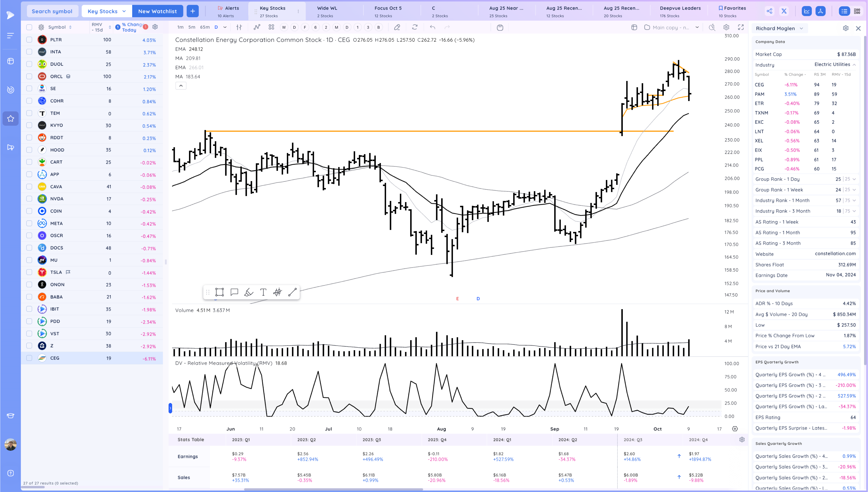Check the NVDA row checkbox
Viewport: 868px width, 492px height.
pyautogui.click(x=29, y=199)
